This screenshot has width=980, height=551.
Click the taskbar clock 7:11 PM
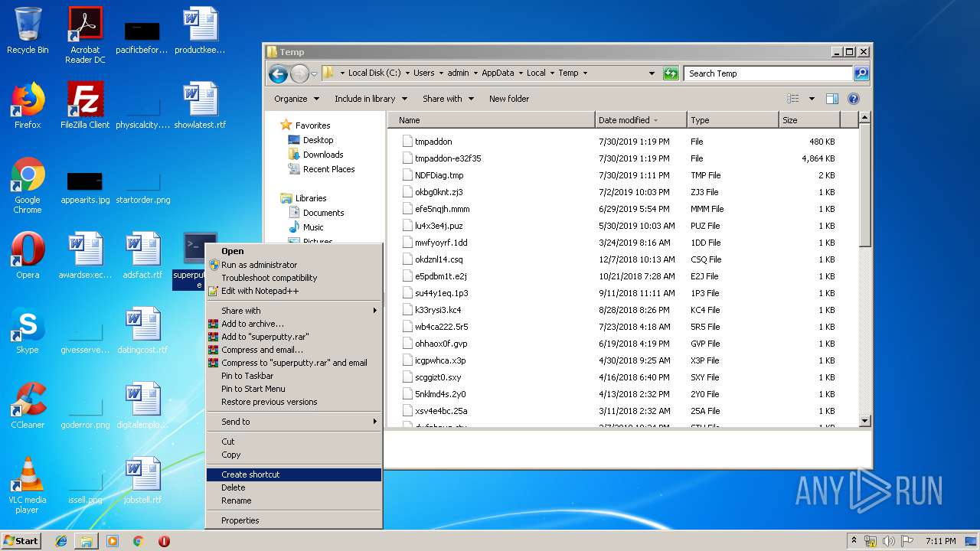tap(940, 541)
